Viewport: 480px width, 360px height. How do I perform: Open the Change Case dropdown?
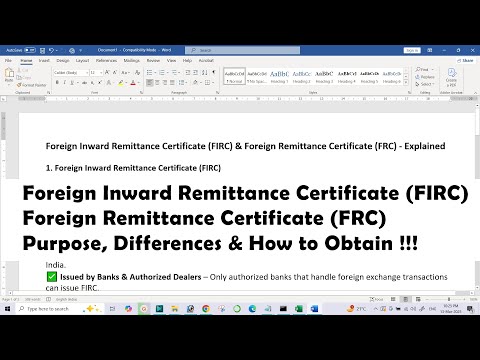[x=125, y=72]
